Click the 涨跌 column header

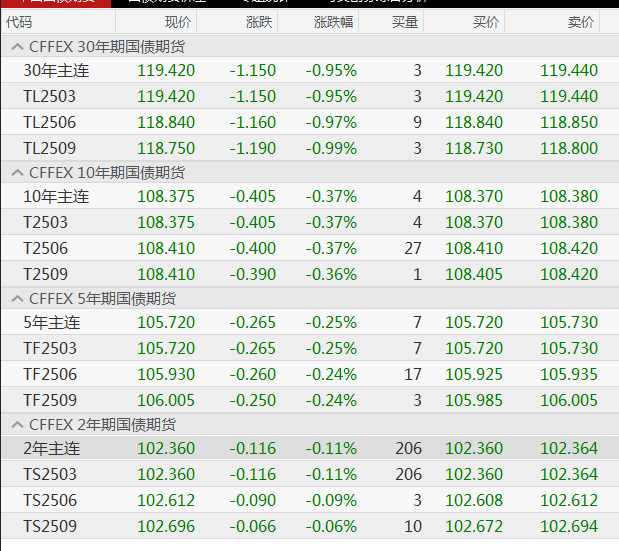pyautogui.click(x=257, y=21)
